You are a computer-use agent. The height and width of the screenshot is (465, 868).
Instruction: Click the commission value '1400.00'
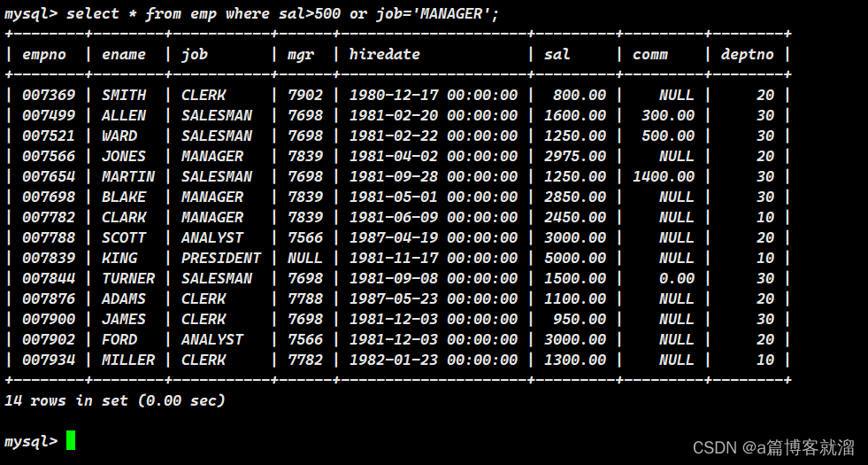point(664,176)
